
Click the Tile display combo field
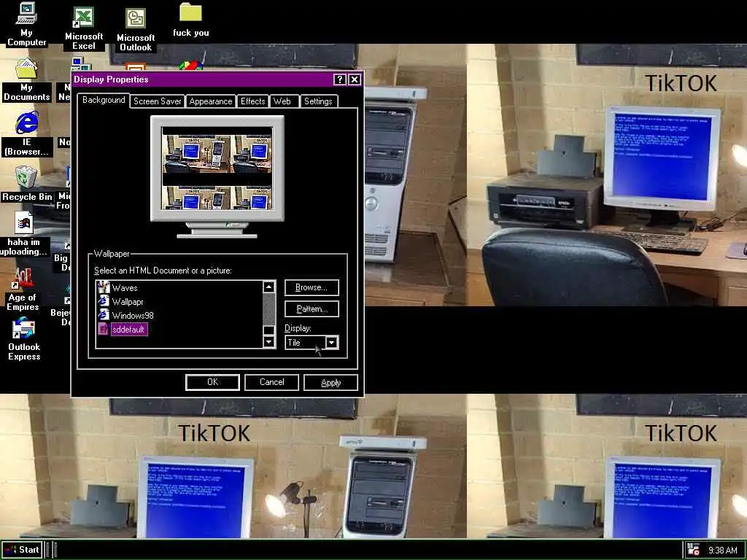pyautogui.click(x=311, y=343)
